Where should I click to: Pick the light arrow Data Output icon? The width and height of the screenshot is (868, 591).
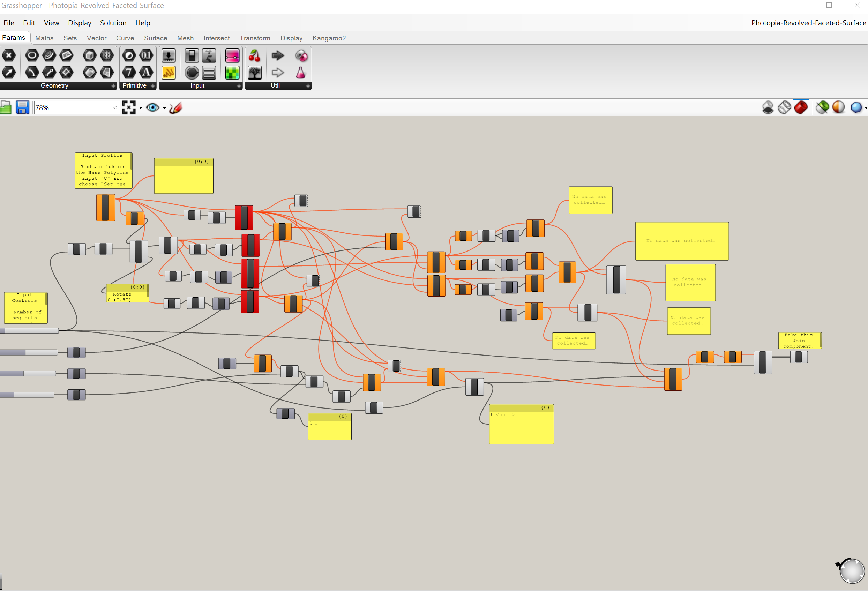(278, 73)
